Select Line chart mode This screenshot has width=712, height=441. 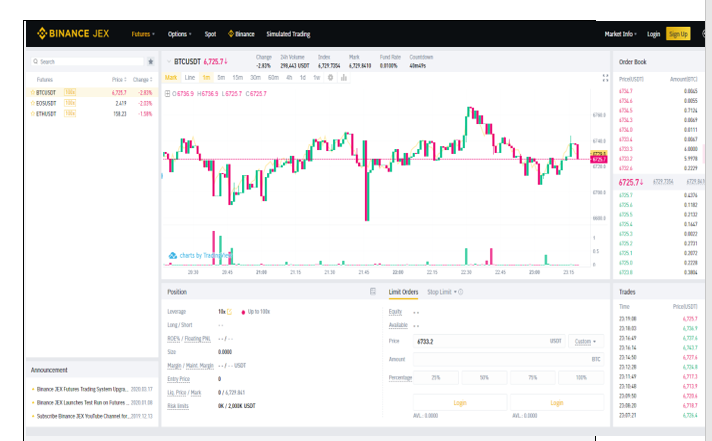[190, 78]
